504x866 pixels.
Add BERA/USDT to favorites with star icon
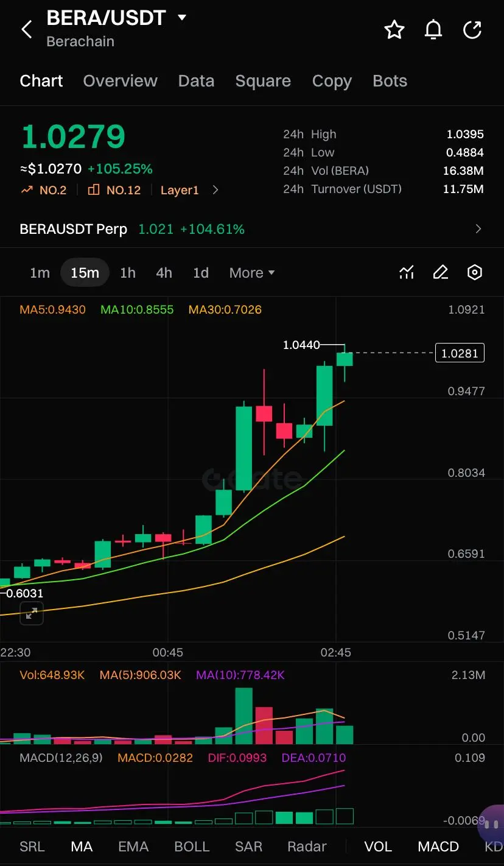(x=394, y=29)
